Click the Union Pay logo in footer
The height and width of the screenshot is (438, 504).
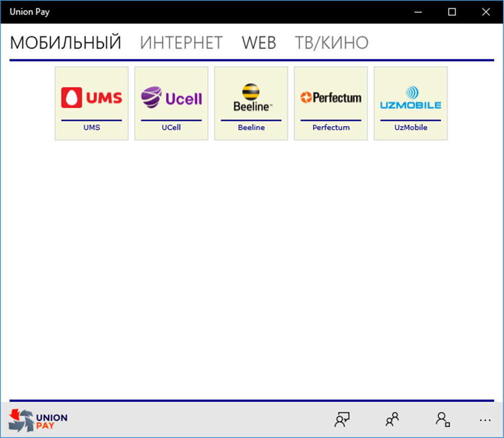[x=38, y=420]
